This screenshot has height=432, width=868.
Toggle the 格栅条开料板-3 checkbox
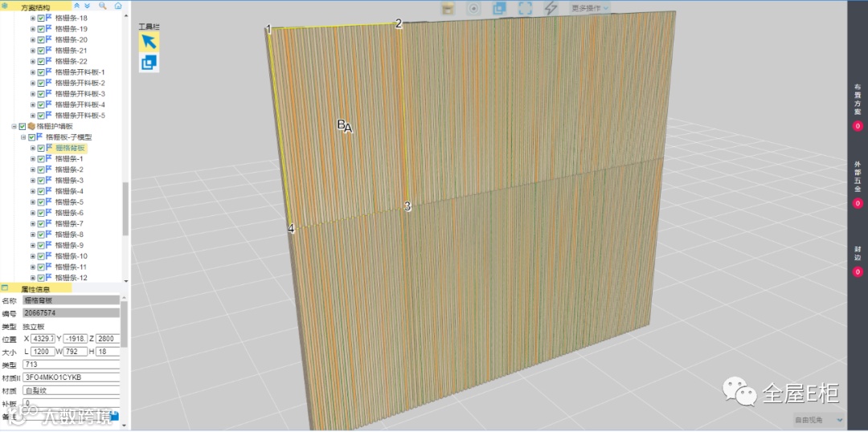41,93
